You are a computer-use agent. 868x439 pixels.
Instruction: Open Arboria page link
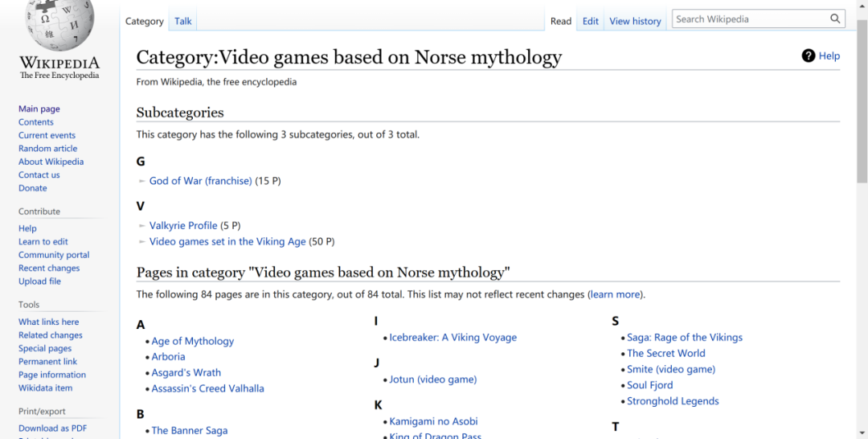point(168,357)
